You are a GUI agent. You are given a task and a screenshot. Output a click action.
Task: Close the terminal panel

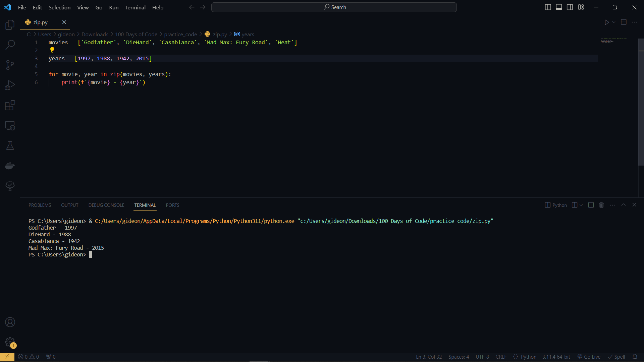pyautogui.click(x=634, y=205)
